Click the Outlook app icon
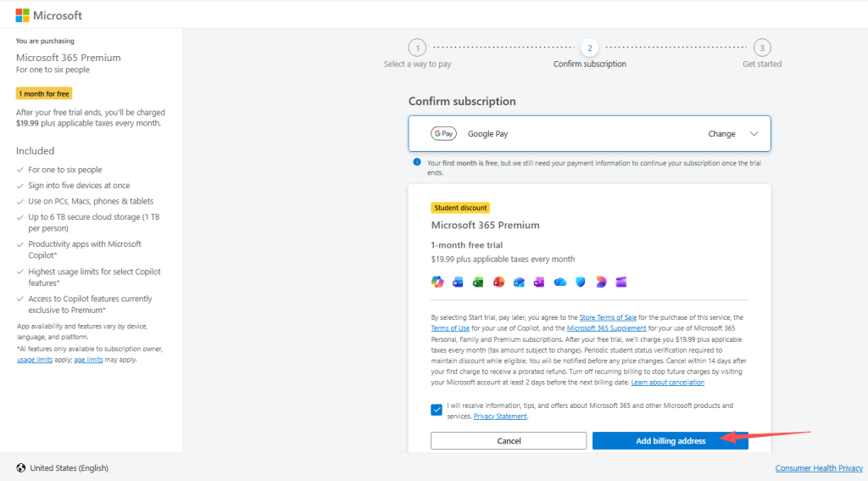 point(519,282)
